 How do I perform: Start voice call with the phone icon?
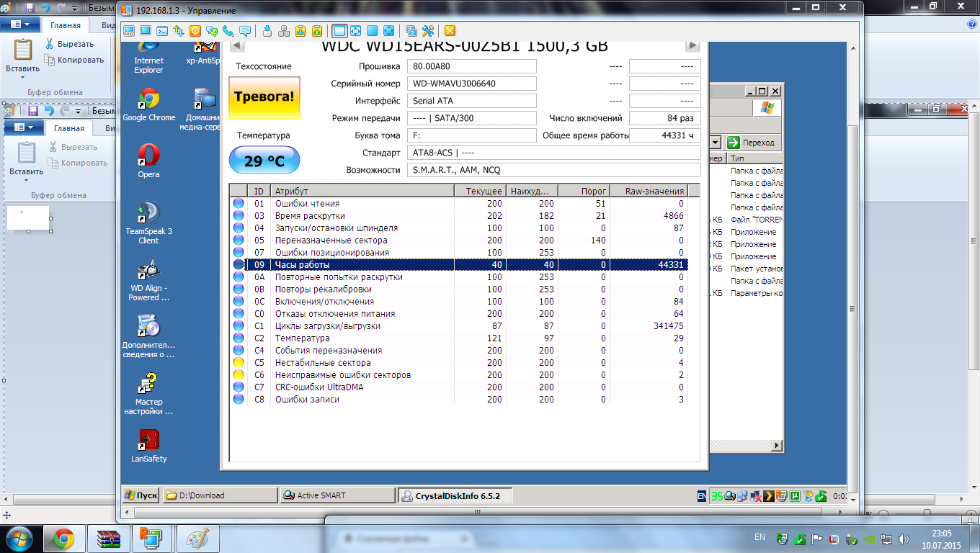coord(228,31)
